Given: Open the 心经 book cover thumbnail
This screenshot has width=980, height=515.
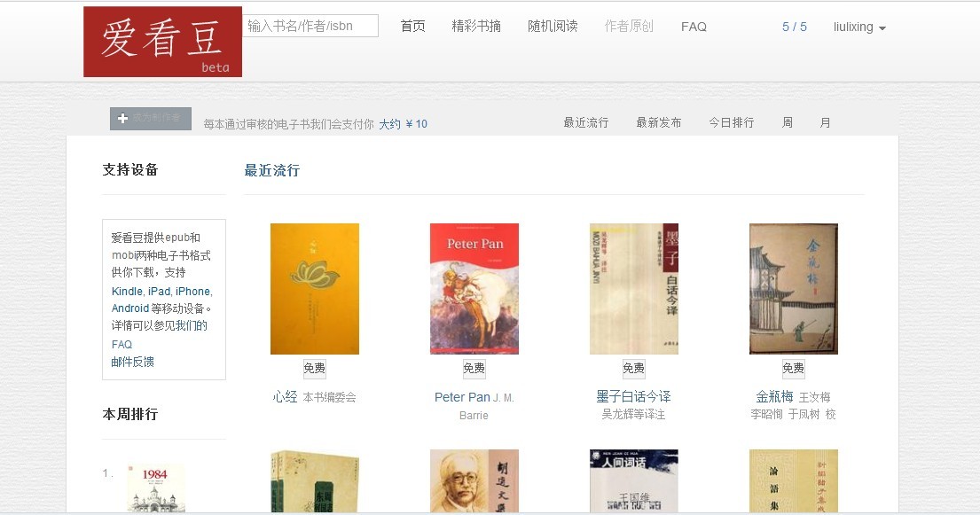Looking at the screenshot, I should tap(314, 289).
